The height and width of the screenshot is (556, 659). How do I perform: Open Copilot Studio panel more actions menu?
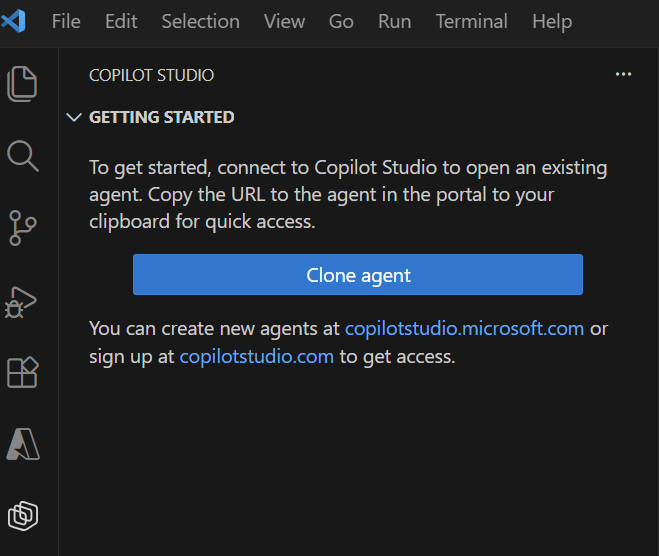pos(624,75)
